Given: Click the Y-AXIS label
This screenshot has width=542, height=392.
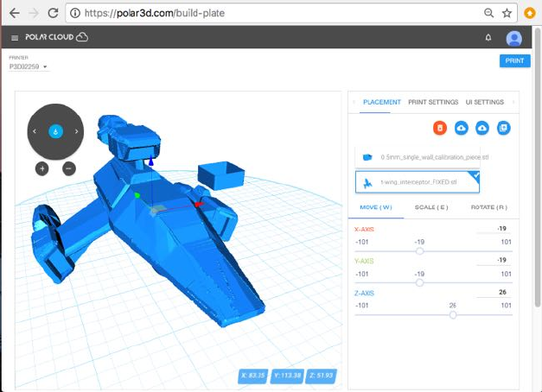Looking at the screenshot, I should pos(364,261).
